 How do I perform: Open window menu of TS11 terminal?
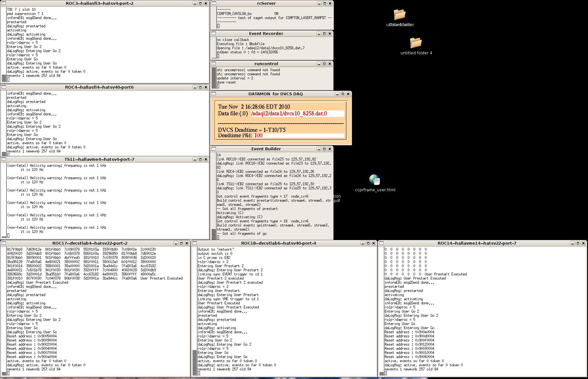click(x=4, y=159)
